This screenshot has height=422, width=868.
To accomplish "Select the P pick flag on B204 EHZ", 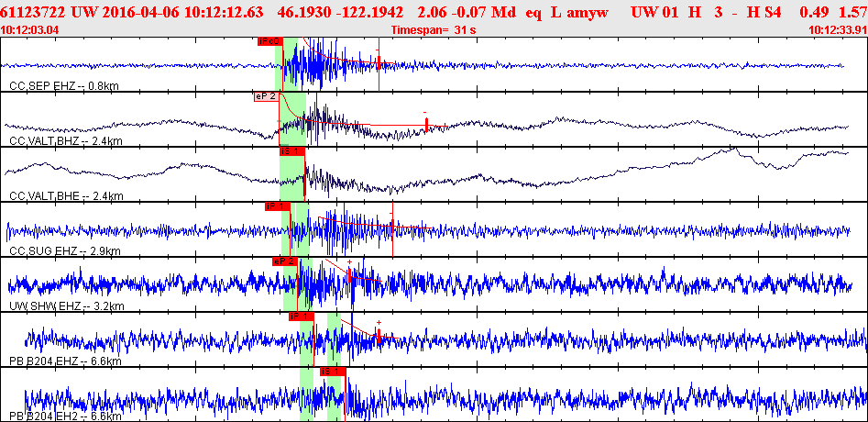I will pos(301,316).
